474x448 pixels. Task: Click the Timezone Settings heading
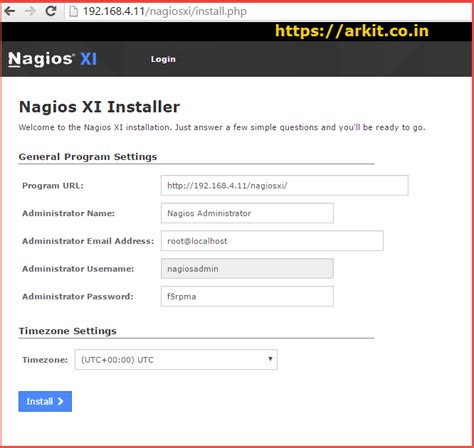click(x=67, y=331)
